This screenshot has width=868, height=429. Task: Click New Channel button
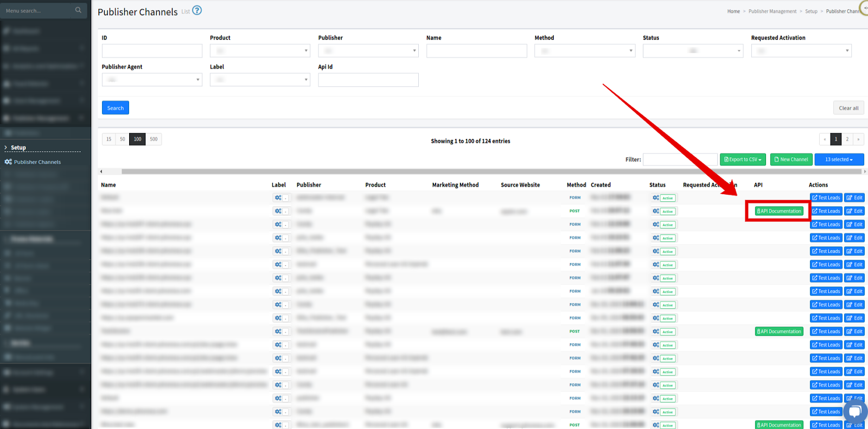tap(791, 159)
